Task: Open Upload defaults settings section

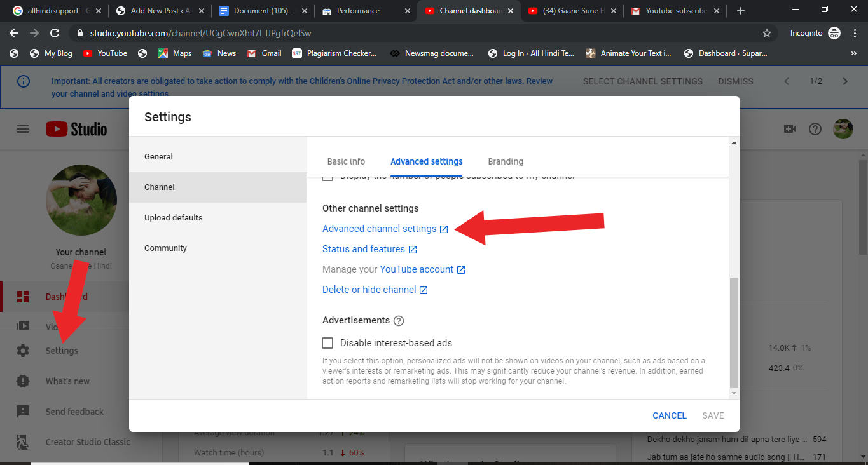Action: [218, 218]
